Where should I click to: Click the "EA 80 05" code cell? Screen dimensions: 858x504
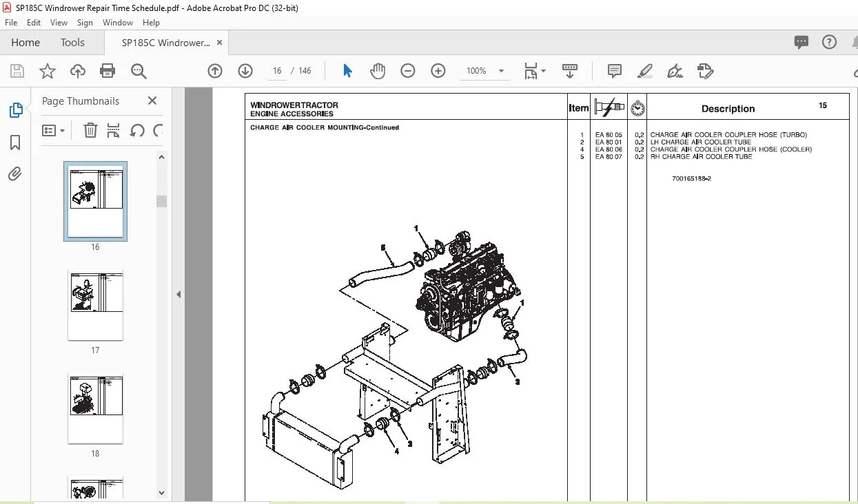[609, 135]
